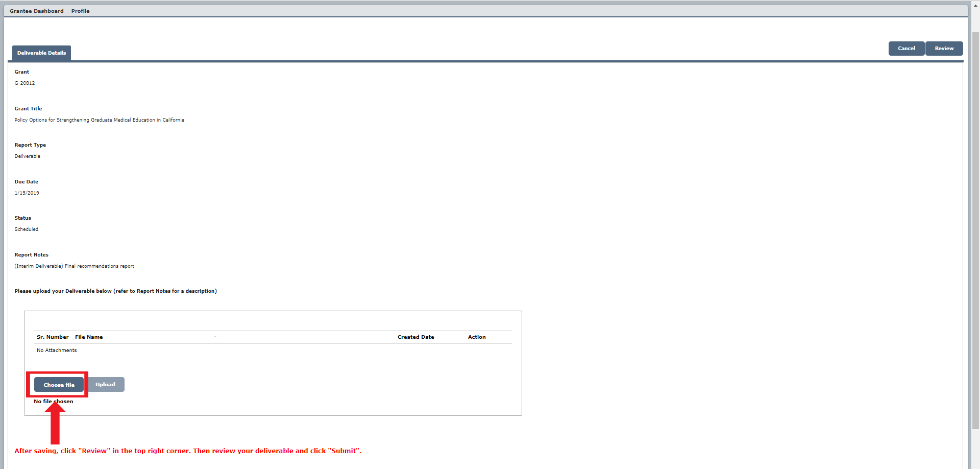This screenshot has width=980, height=469.
Task: Click the vertical scrollbar on the right
Action: pyautogui.click(x=975, y=230)
